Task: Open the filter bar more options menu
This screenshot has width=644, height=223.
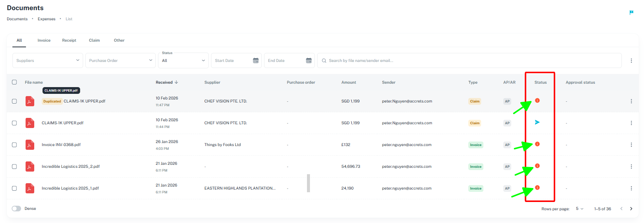Action: point(631,60)
